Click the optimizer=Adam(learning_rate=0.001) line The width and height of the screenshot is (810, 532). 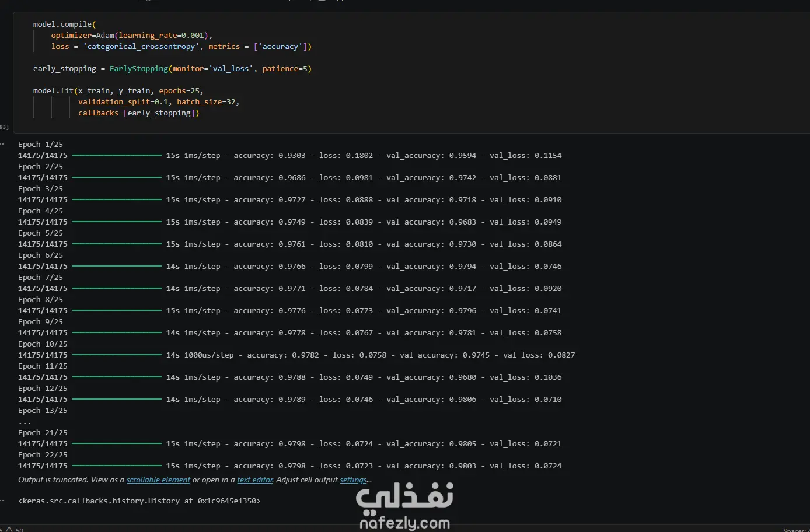(132, 36)
